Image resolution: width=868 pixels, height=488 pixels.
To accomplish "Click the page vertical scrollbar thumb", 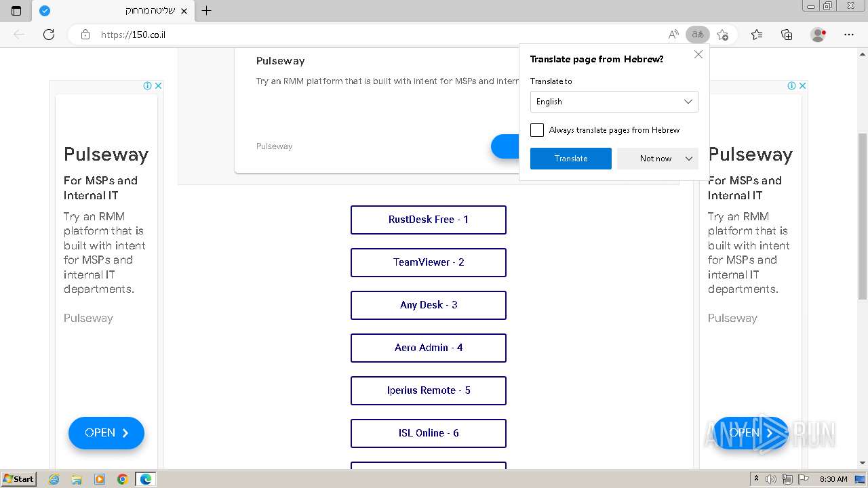I will tap(863, 216).
